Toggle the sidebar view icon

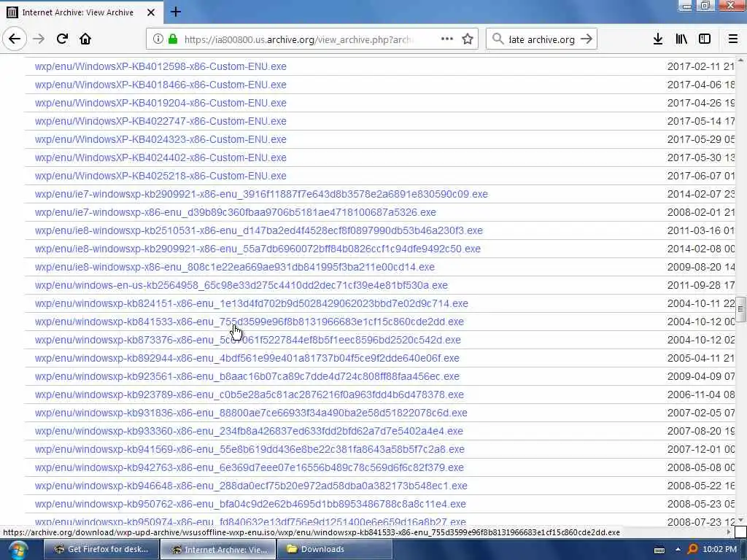[x=705, y=39]
